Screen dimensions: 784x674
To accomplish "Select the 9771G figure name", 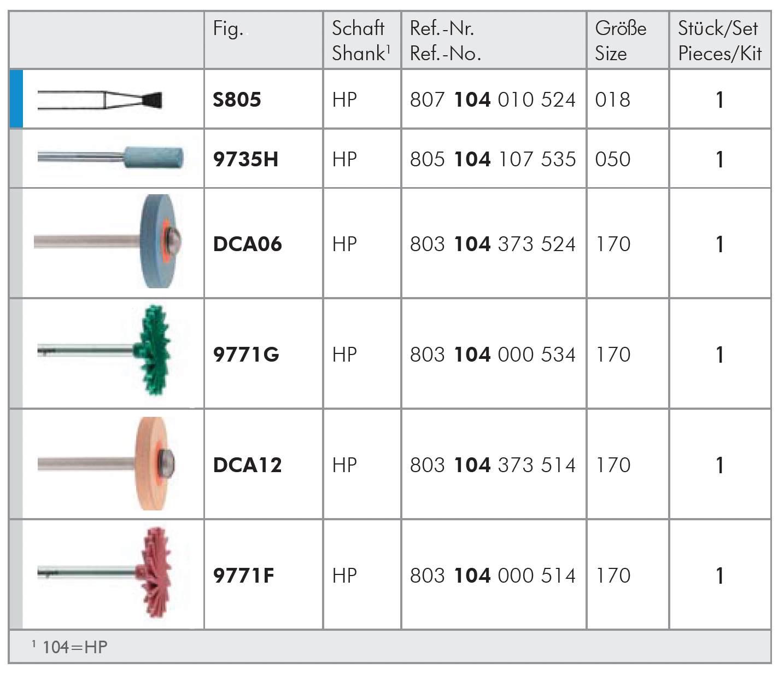I will [x=246, y=355].
